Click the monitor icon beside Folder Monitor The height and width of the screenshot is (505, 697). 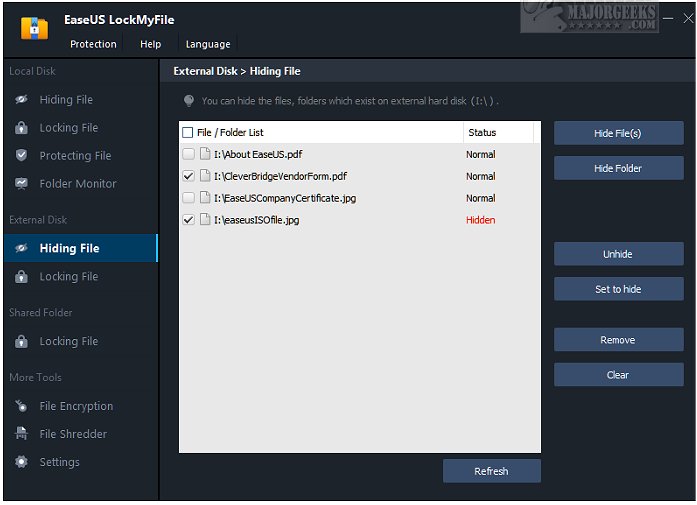21,183
